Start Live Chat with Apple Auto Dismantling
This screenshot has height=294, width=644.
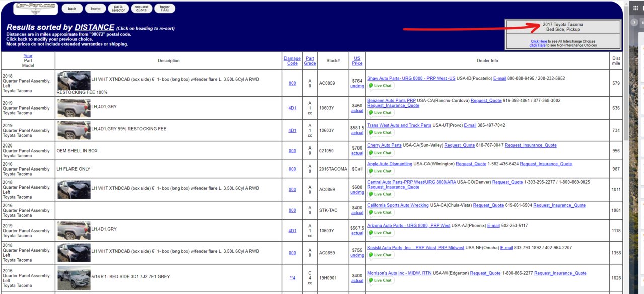pos(381,171)
